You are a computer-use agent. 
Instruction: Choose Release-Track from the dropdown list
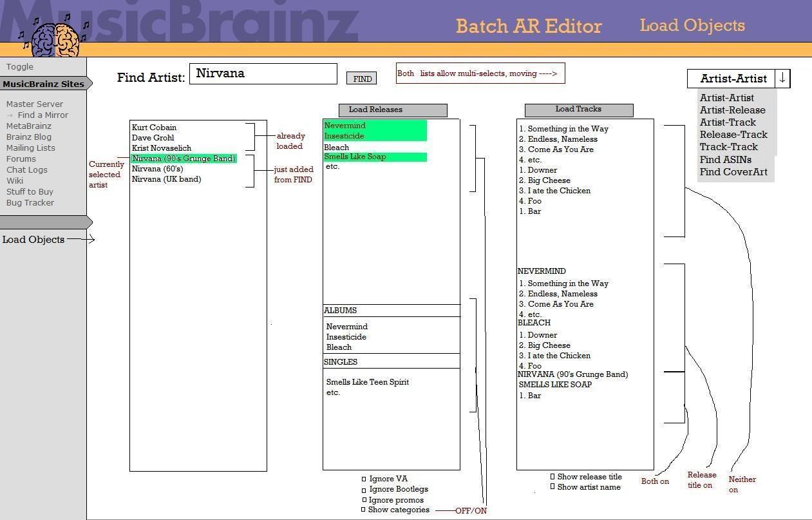[x=733, y=135]
